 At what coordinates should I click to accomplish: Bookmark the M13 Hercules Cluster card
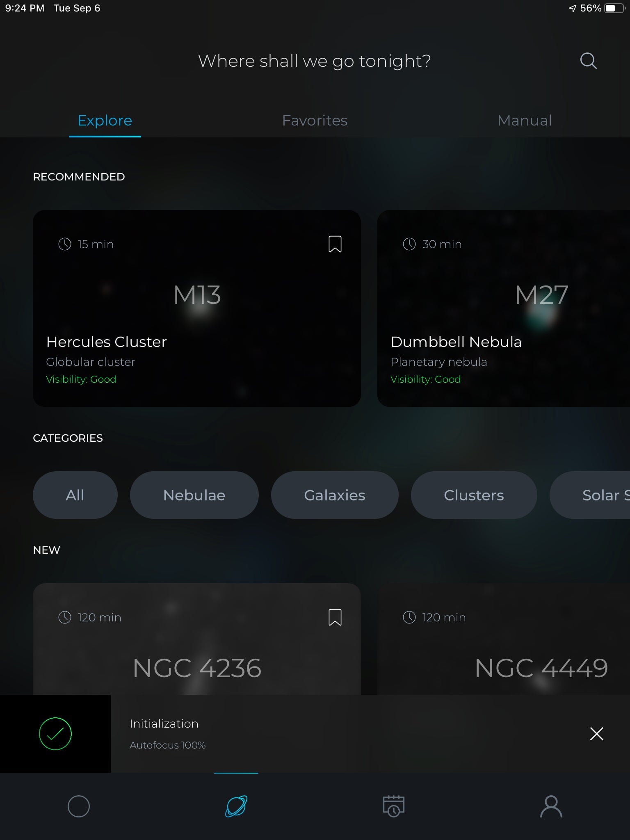click(x=335, y=244)
